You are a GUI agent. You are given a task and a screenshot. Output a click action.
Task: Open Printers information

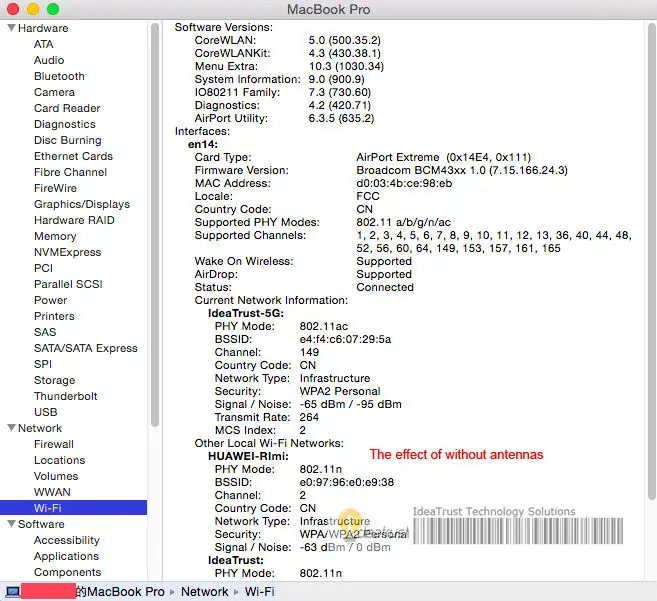pos(54,316)
